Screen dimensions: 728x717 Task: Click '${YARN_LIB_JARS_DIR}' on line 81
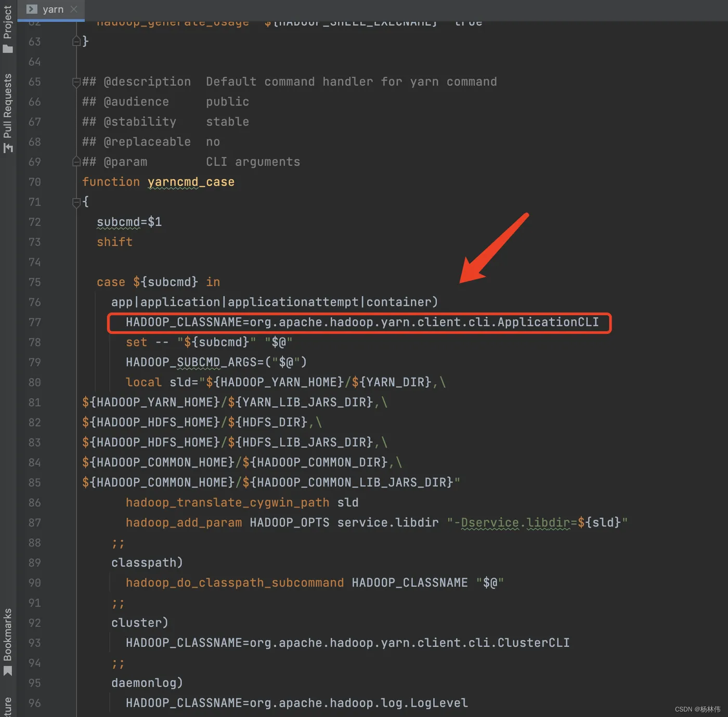(x=301, y=402)
